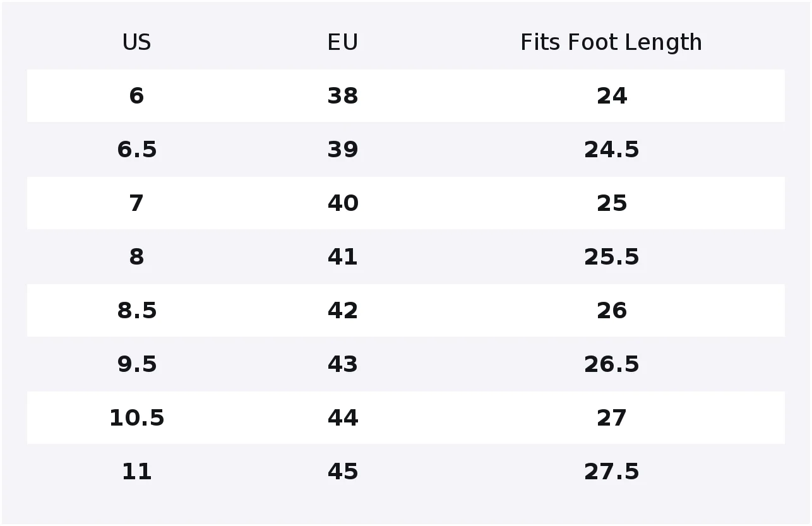Click EU size 44 cell
The height and width of the screenshot is (526, 812).
[x=343, y=418]
